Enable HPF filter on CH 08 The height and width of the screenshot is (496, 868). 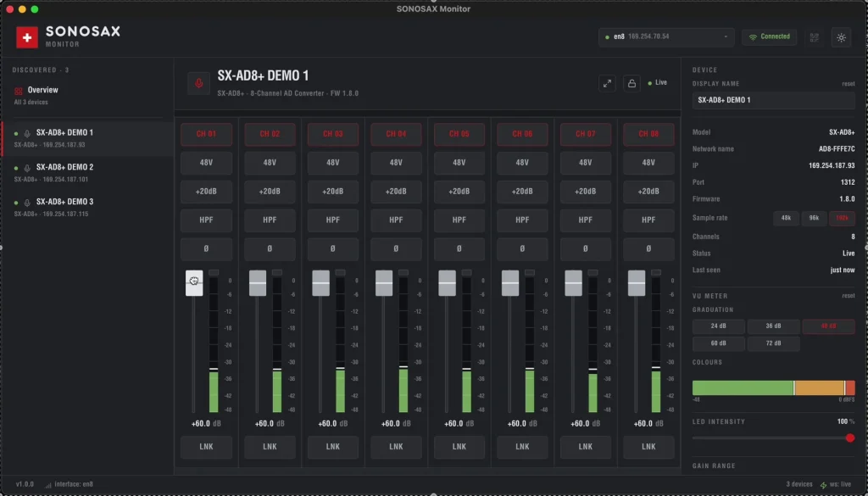click(x=648, y=220)
